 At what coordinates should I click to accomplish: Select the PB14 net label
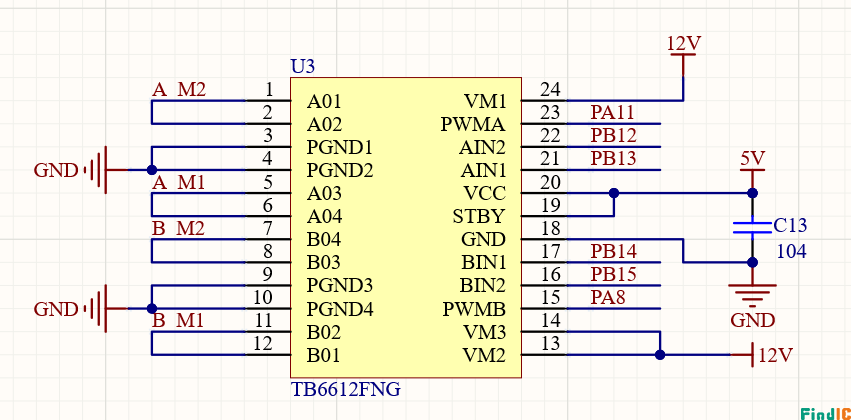613,251
